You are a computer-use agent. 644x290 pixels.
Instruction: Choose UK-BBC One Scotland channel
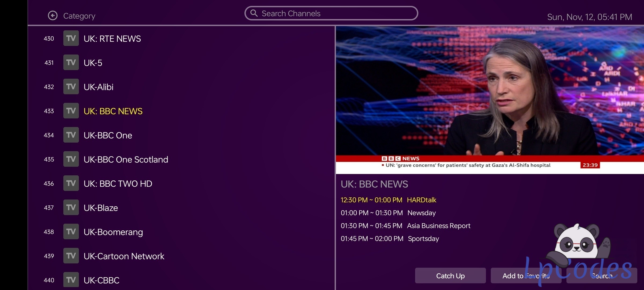(126, 160)
